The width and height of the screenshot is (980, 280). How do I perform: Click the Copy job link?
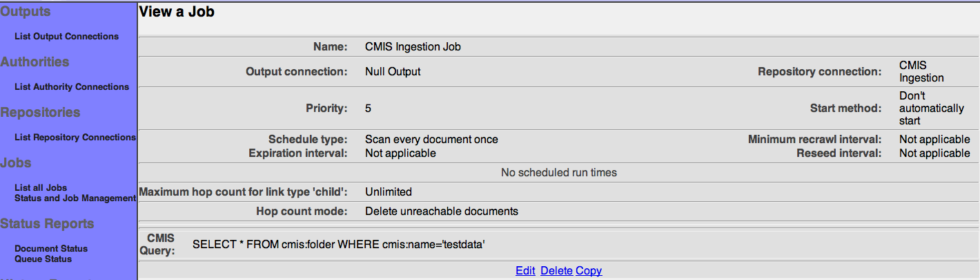click(589, 271)
